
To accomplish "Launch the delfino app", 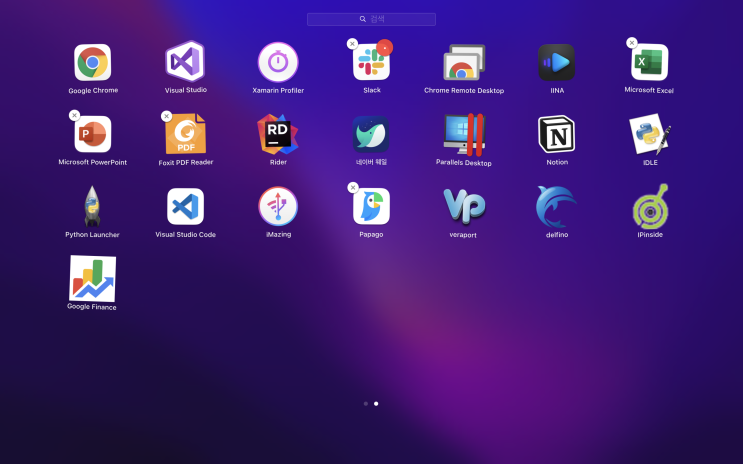I will (557, 207).
